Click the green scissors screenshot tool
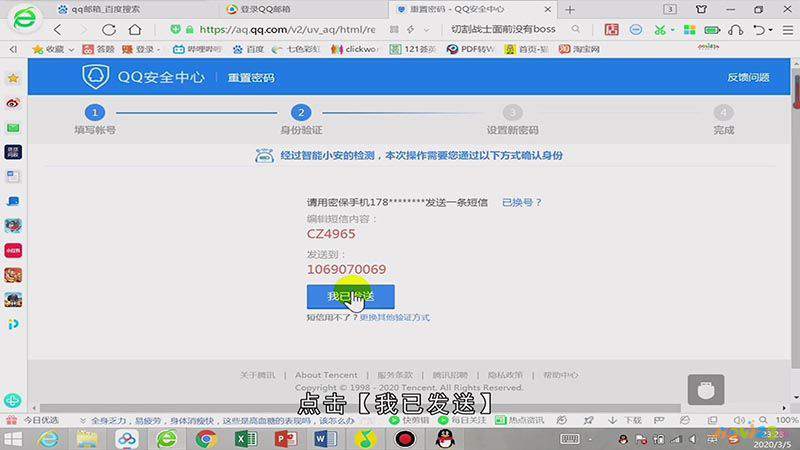800x450 pixels. tap(660, 30)
